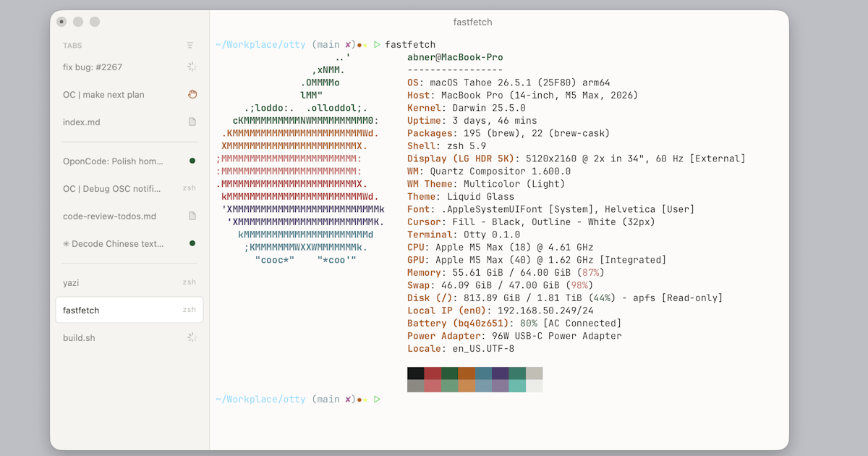Pick the salmon pink swatch in bottom row
This screenshot has height=456, width=868.
[433, 386]
